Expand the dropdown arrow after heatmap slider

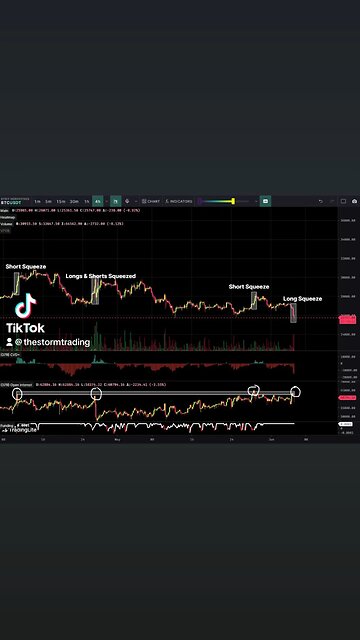click(x=256, y=202)
